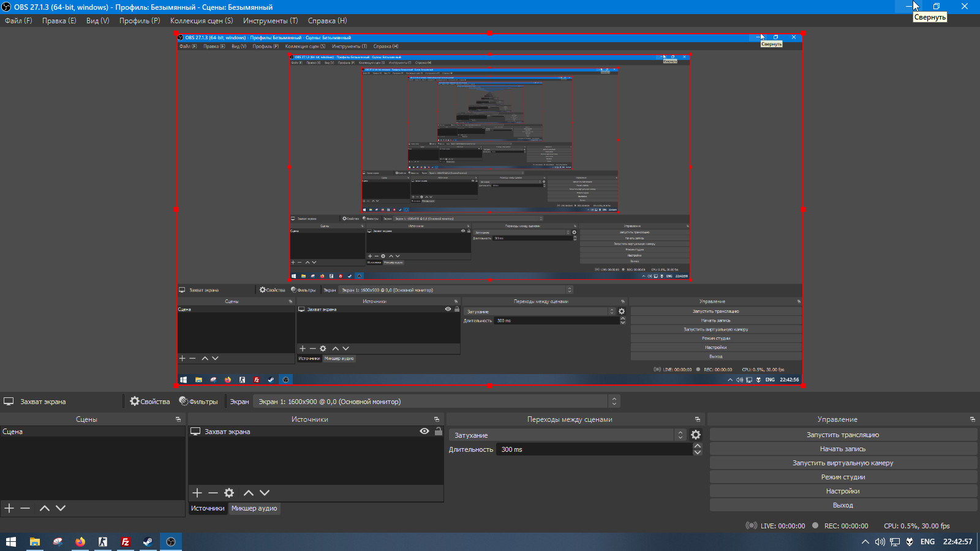
Task: Open the Инструменты menu
Action: click(270, 21)
